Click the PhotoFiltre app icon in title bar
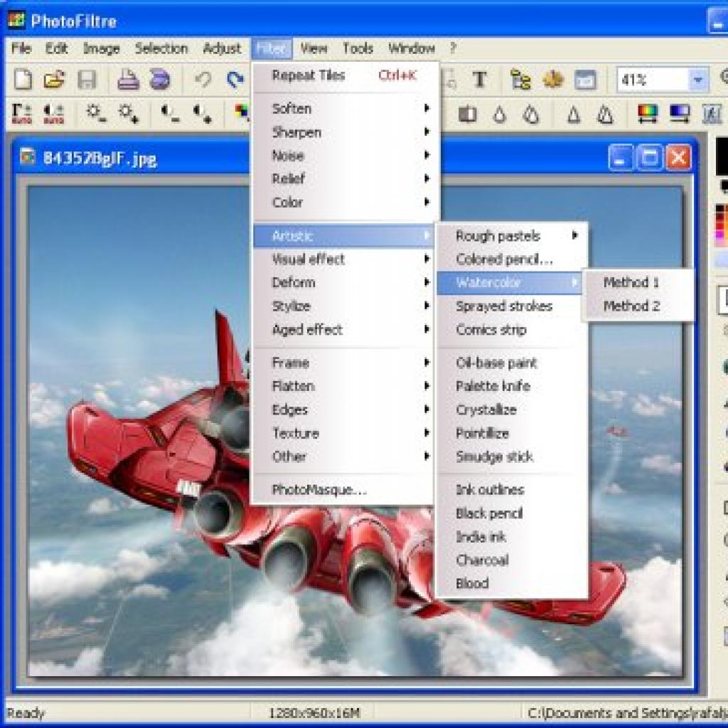 [16, 21]
